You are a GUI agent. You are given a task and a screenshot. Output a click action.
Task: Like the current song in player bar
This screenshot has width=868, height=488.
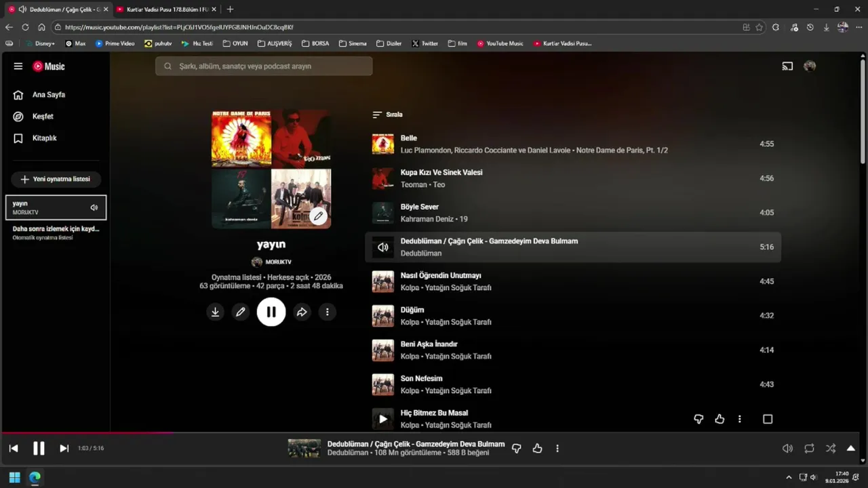(537, 449)
